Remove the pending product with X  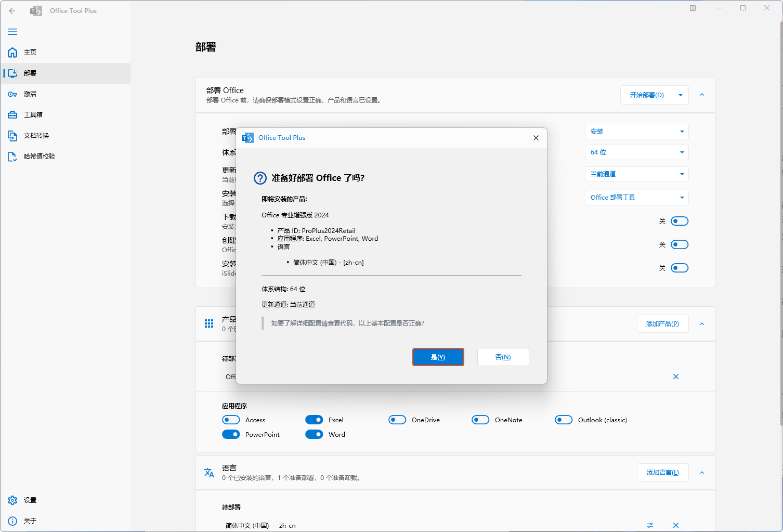click(676, 377)
